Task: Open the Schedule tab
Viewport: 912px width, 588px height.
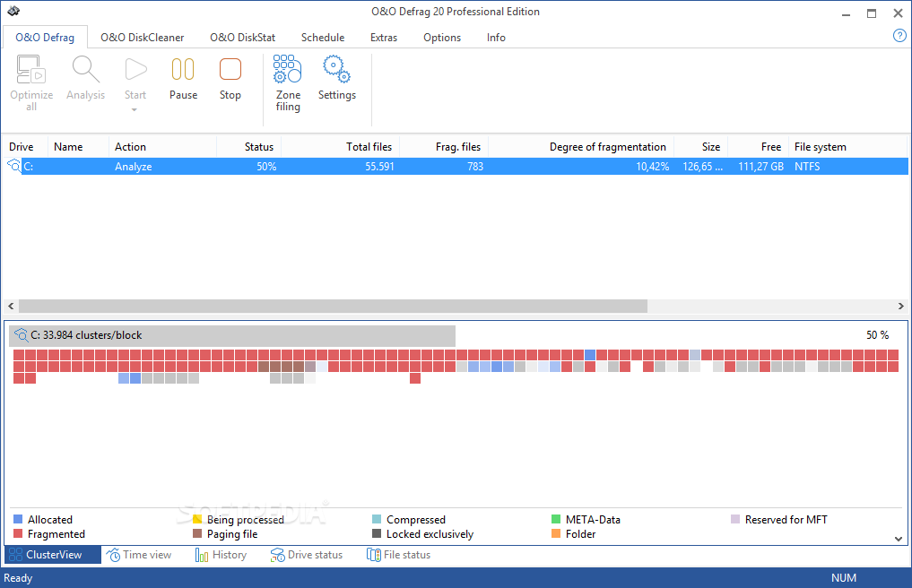Action: pyautogui.click(x=323, y=38)
